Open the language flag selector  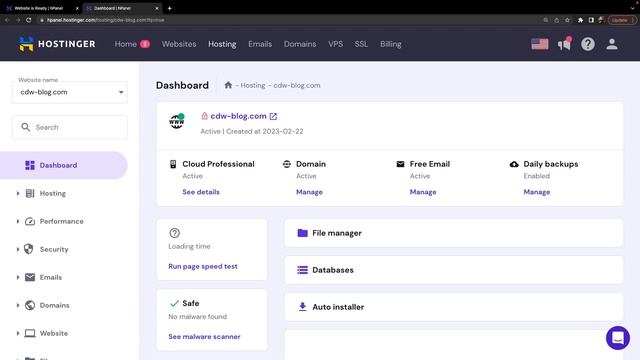point(540,44)
